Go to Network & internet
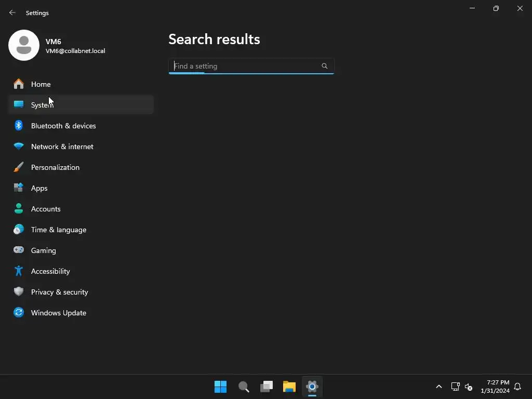The width and height of the screenshot is (532, 399). pyautogui.click(x=81, y=146)
